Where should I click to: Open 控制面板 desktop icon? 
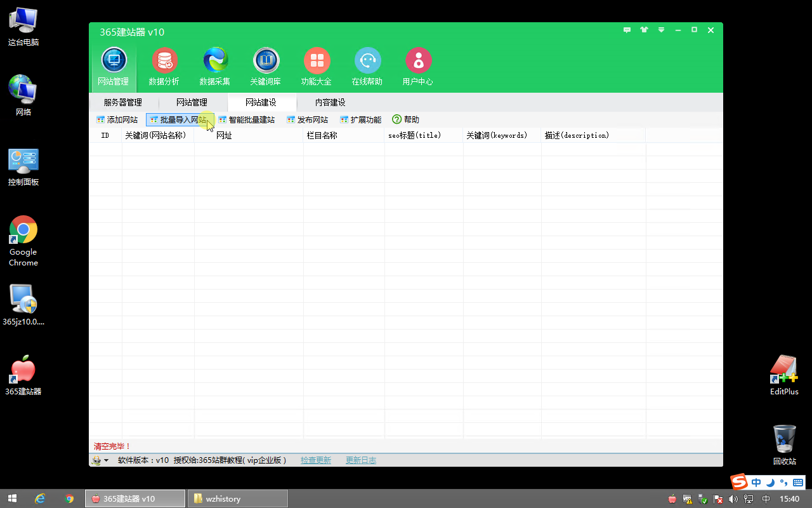[x=23, y=166]
